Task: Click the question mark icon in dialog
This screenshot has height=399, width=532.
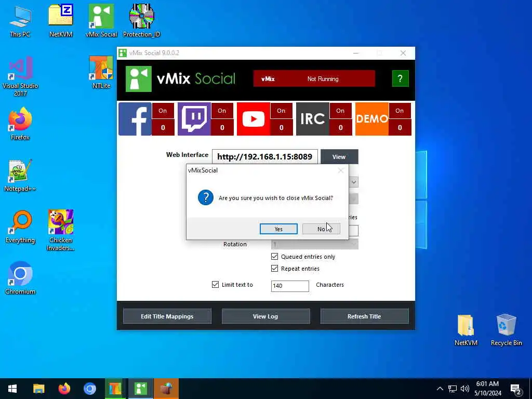Action: 206,197
